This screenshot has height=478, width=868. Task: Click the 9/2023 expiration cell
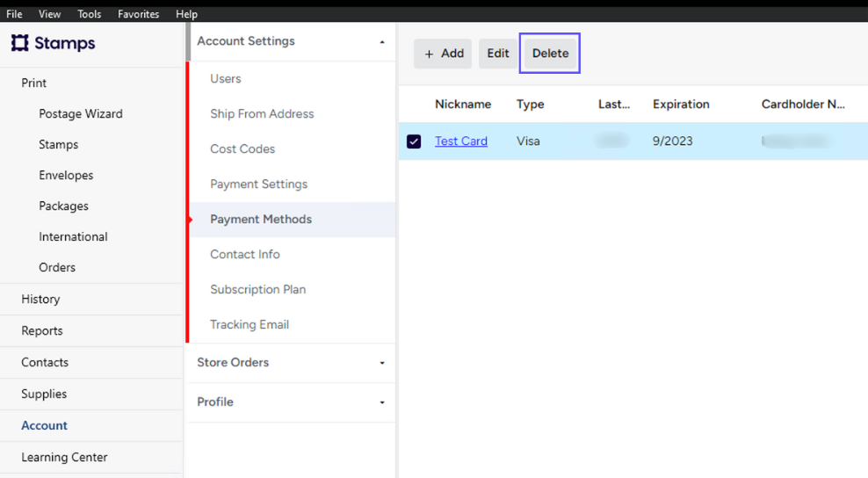[x=673, y=141]
